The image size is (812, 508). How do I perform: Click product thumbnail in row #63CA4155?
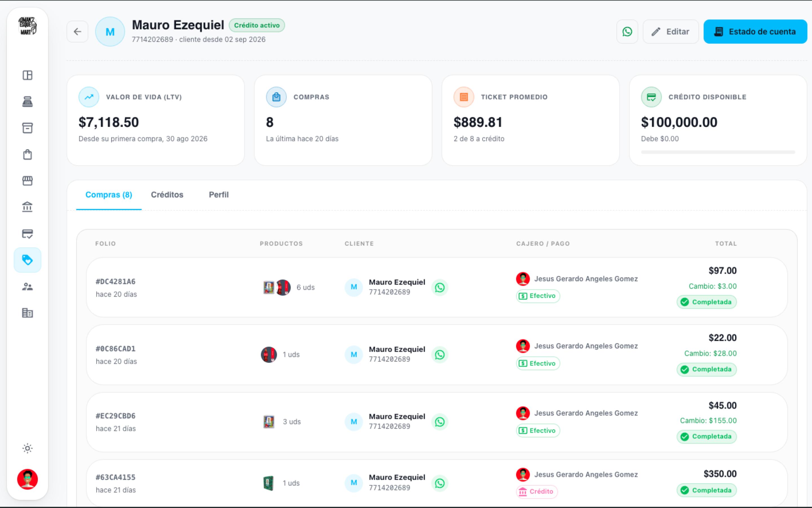[268, 483]
